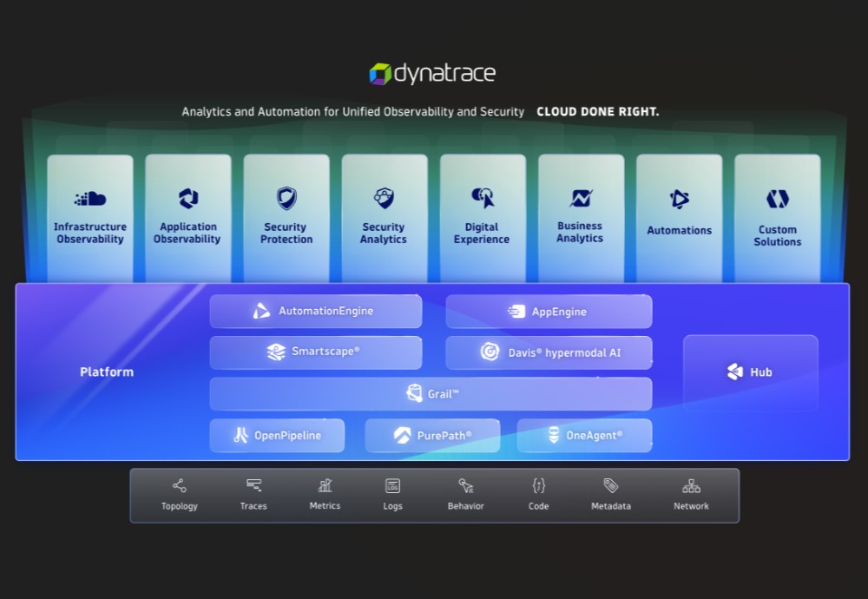This screenshot has width=868, height=599.
Task: Click the Traces label
Action: (x=253, y=506)
